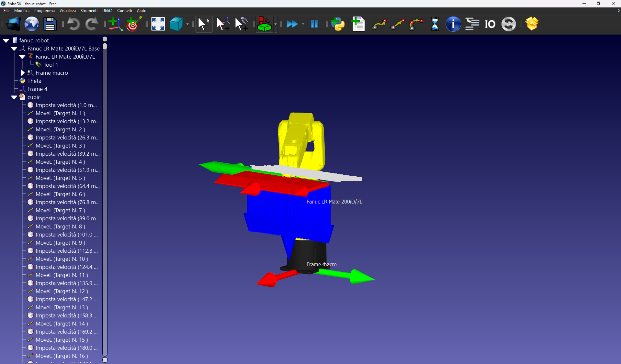This screenshot has width=621, height=364.
Task: Select the Theta script item
Action: 34,81
